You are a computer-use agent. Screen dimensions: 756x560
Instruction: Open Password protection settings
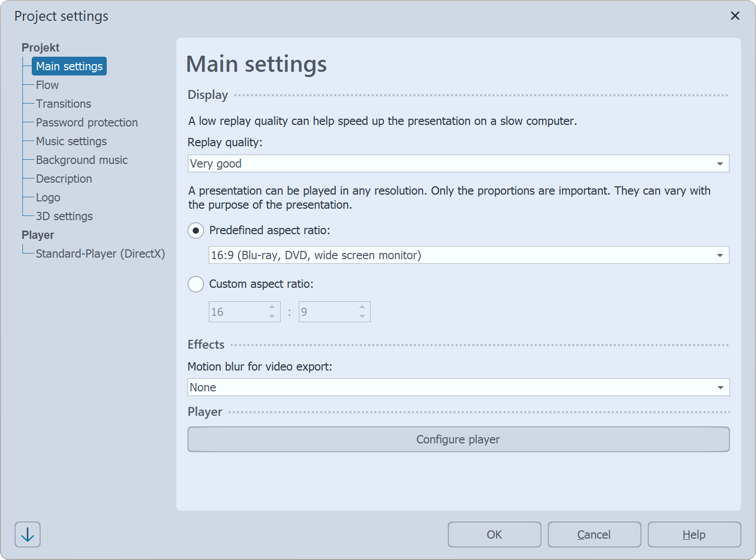point(86,122)
